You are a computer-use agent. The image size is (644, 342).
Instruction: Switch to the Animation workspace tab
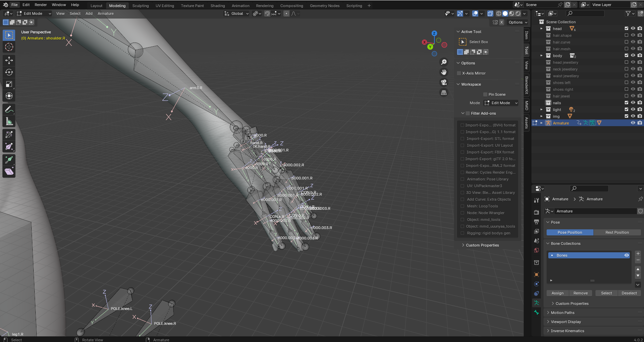coord(241,6)
